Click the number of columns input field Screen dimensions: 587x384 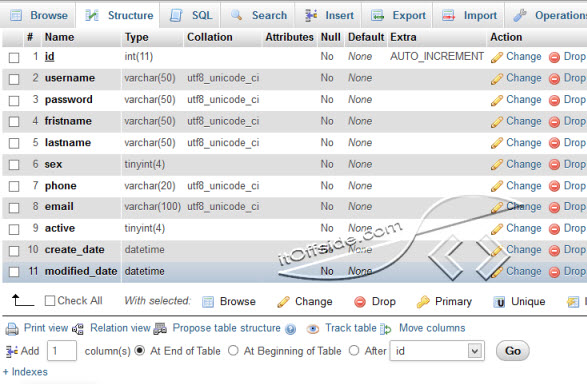click(62, 351)
